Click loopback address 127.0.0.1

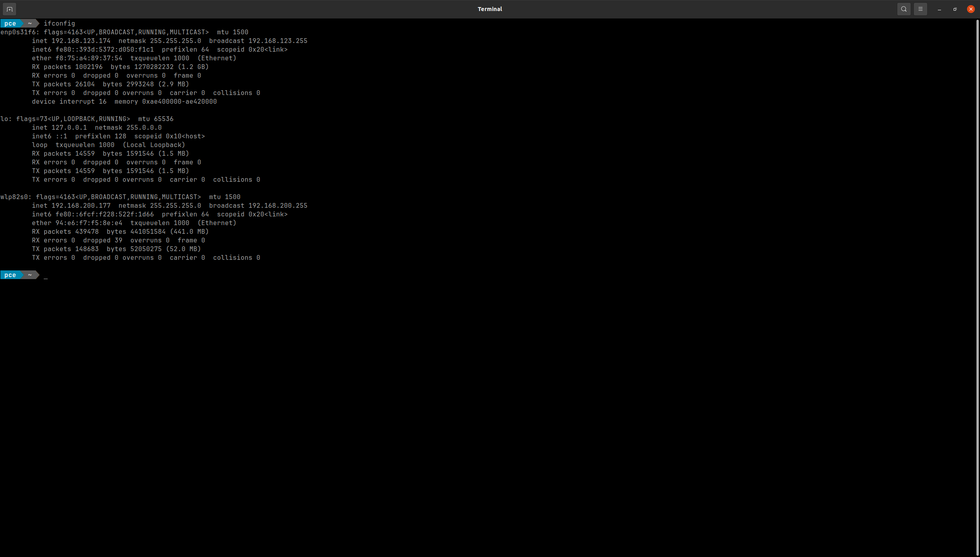coord(69,128)
